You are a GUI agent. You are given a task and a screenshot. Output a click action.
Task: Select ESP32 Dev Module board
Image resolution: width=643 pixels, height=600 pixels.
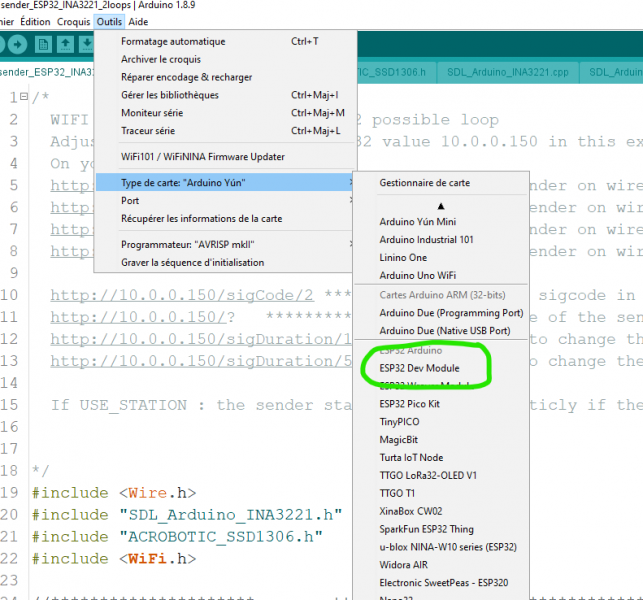tap(441, 368)
